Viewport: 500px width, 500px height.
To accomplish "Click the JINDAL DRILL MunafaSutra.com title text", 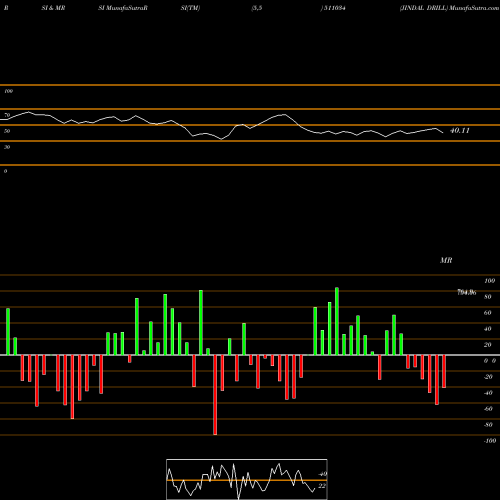I will [x=449, y=8].
